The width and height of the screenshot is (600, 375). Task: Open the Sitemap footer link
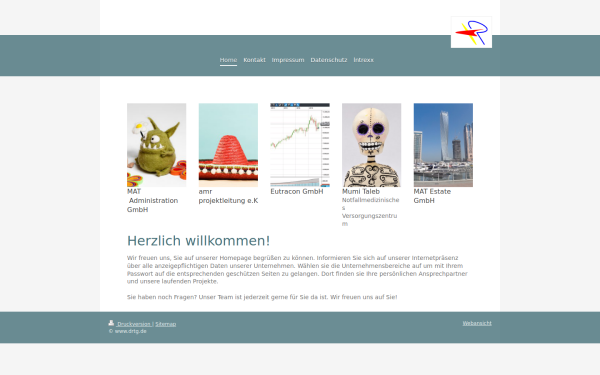[x=166, y=324]
